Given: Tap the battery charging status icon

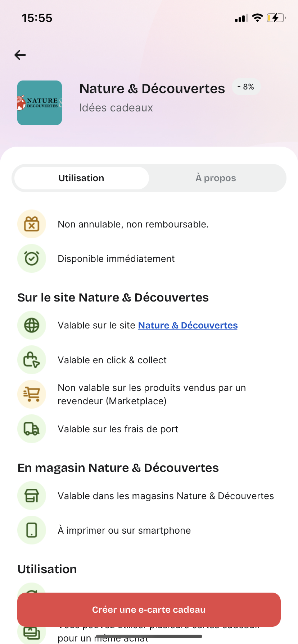Looking at the screenshot, I should [276, 18].
